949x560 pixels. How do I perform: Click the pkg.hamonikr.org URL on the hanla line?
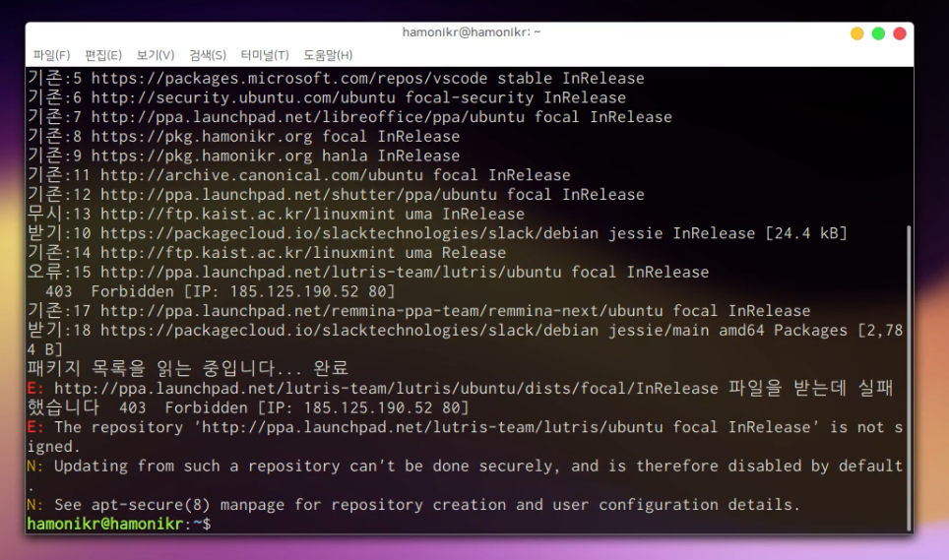tap(202, 156)
